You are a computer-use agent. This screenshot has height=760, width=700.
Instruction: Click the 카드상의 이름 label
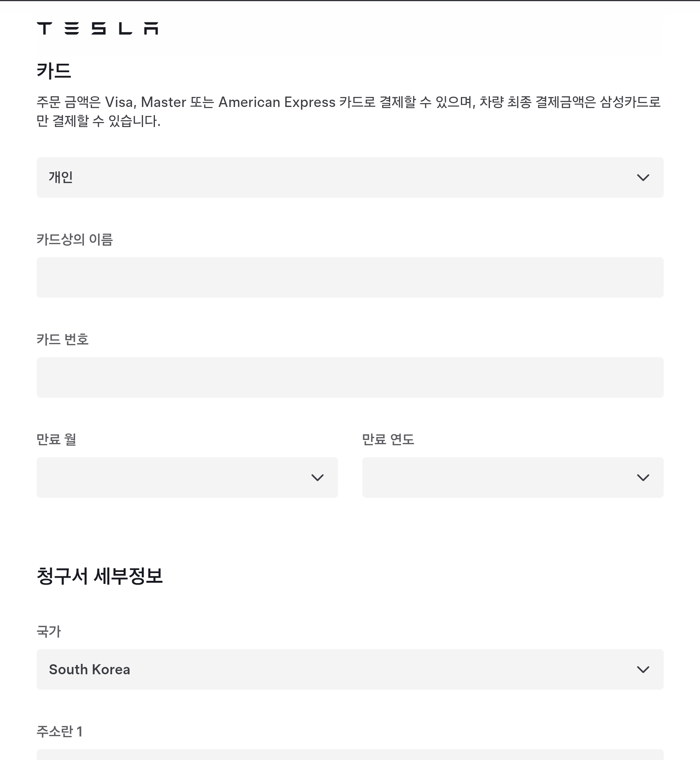[75, 239]
